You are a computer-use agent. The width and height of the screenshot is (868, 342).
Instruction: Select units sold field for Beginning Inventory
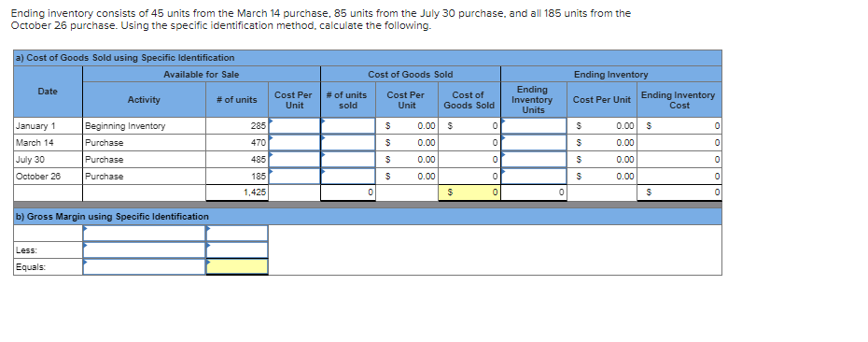pos(347,125)
